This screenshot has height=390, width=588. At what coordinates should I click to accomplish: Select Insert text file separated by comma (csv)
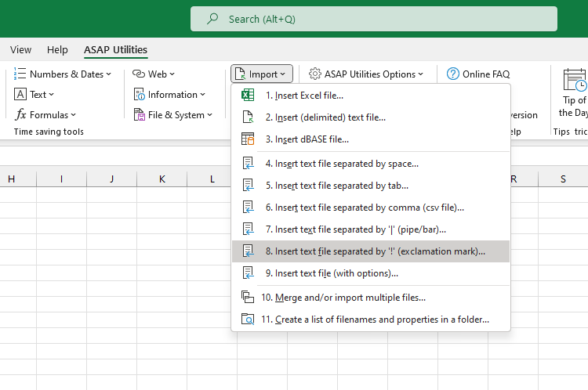tap(371, 208)
